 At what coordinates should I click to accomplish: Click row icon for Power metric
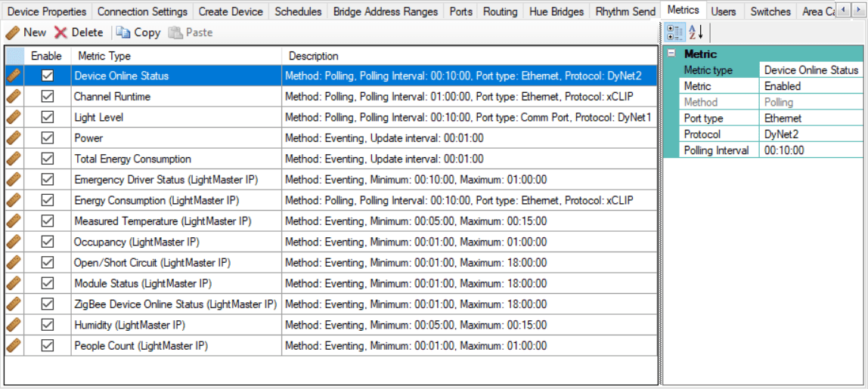(14, 138)
